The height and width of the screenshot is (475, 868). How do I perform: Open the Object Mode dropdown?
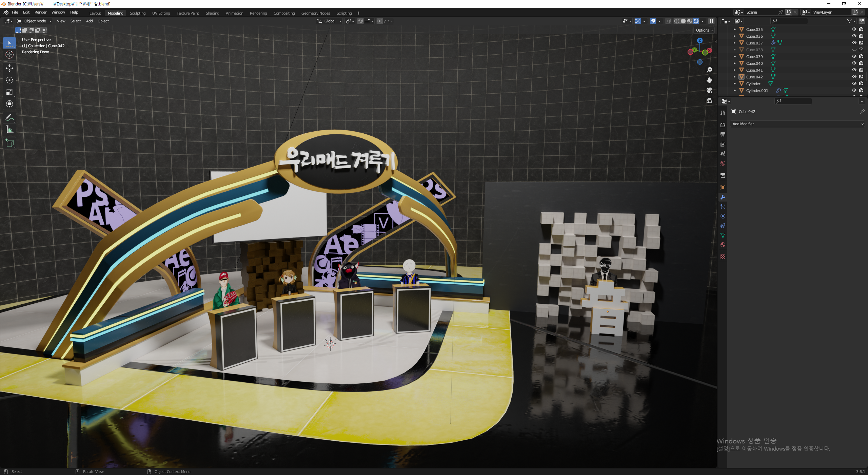pos(35,21)
